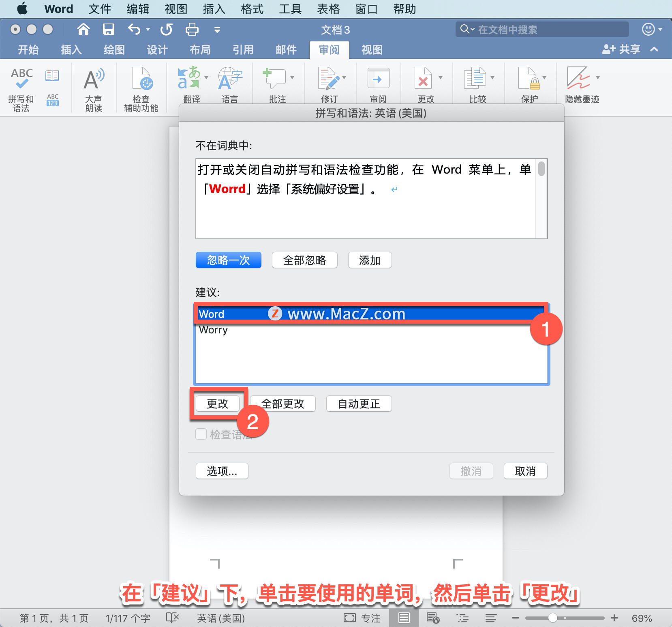Screen dimensions: 672x627
Task: Start Read Aloud (大声朗读)
Action: click(x=94, y=79)
